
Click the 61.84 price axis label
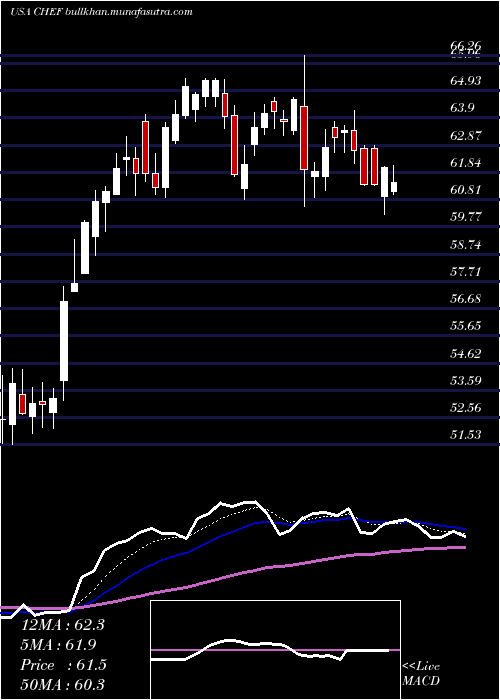click(466, 162)
